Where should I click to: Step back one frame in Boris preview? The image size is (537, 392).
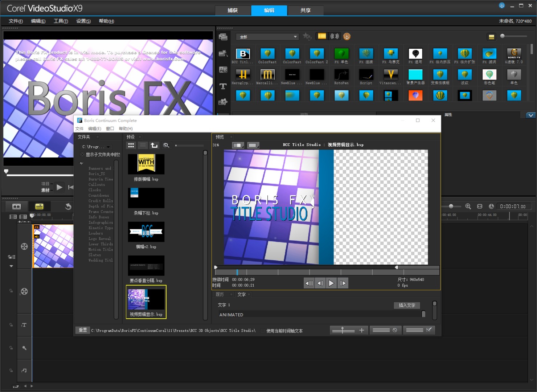(320, 283)
